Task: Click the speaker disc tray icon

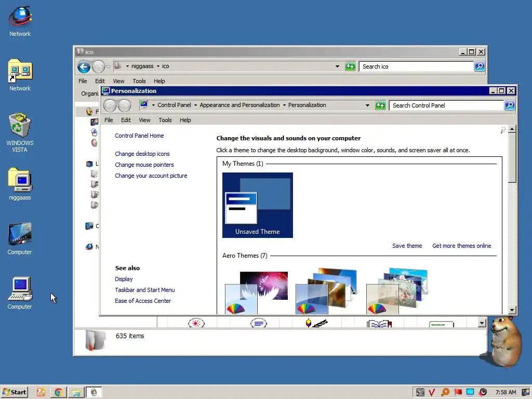Action: tap(483, 392)
